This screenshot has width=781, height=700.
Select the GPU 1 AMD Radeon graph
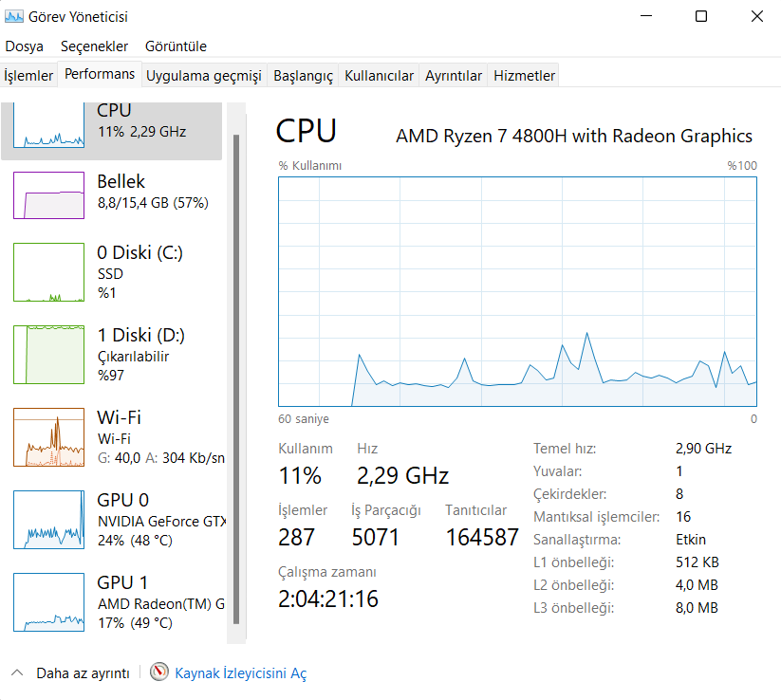pos(48,602)
